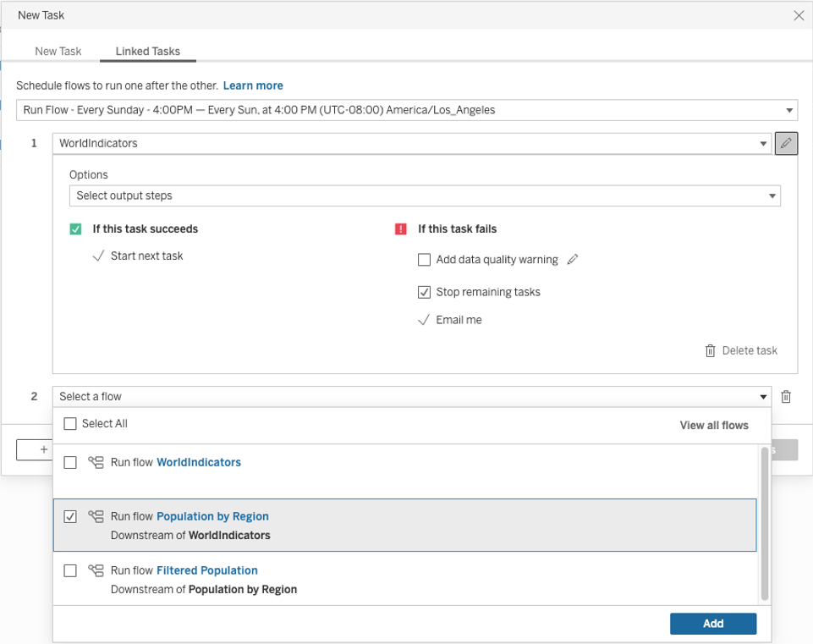Expand the Select output steps dropdown
813x644 pixels.
coord(425,195)
